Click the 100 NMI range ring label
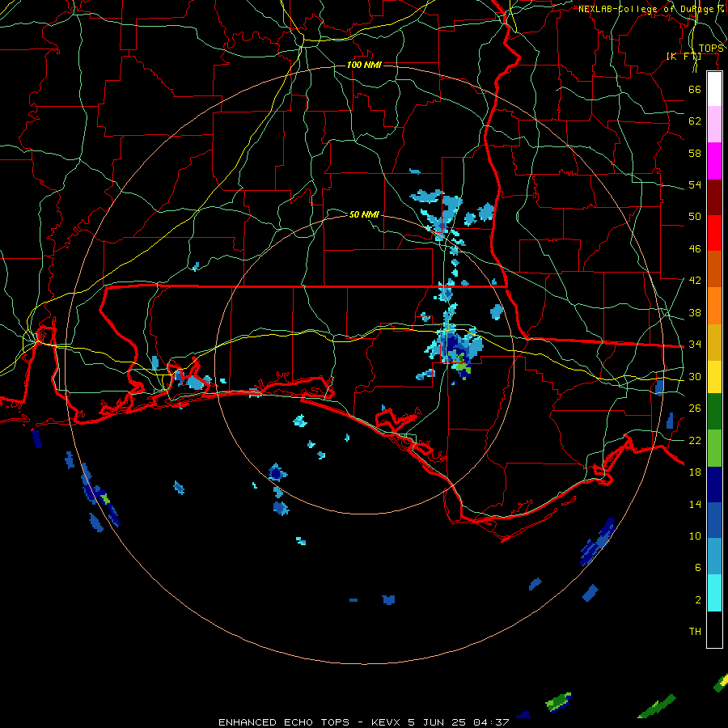Image resolution: width=728 pixels, height=728 pixels. coord(364,65)
